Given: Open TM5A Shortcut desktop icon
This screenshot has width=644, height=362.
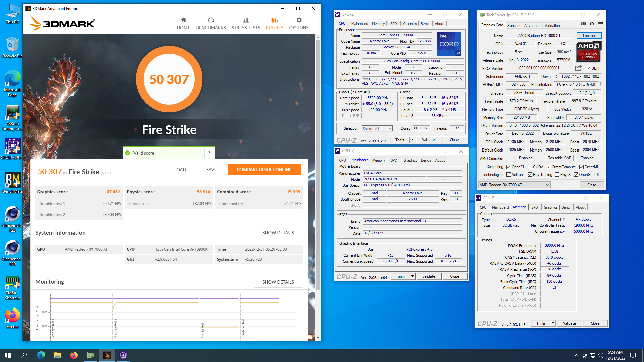Looking at the screenshot, I should coord(13,288).
